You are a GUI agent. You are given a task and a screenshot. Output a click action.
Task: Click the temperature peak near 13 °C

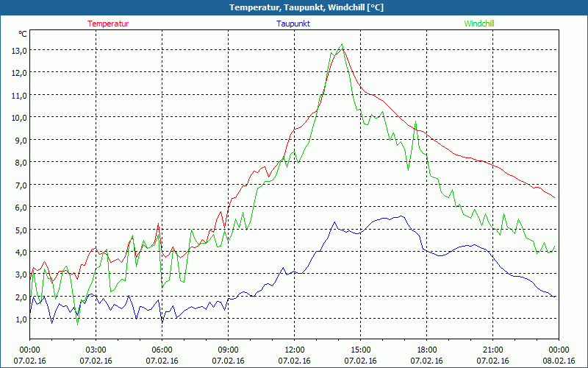click(343, 49)
